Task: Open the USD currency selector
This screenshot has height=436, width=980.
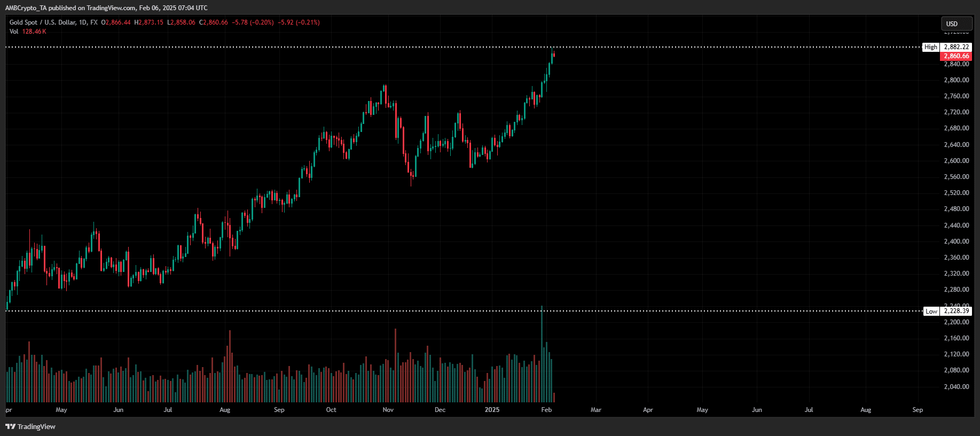Action: [957, 24]
